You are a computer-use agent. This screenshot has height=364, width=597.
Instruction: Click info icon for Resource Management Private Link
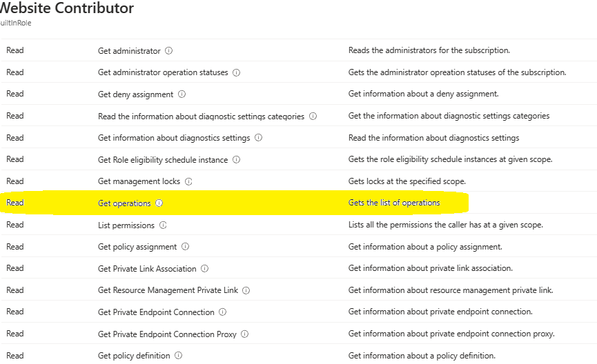click(x=246, y=290)
